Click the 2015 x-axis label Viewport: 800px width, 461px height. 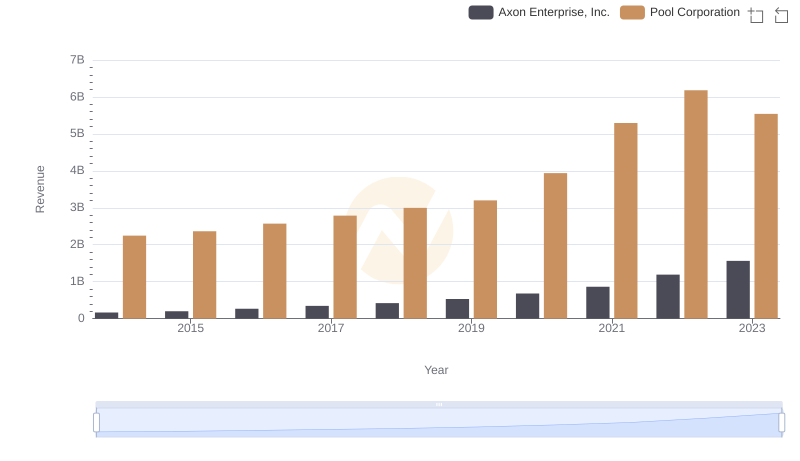tap(190, 328)
